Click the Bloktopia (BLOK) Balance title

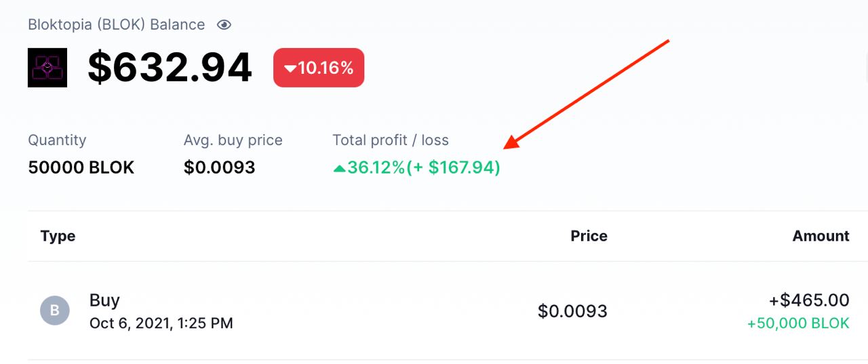point(116,25)
